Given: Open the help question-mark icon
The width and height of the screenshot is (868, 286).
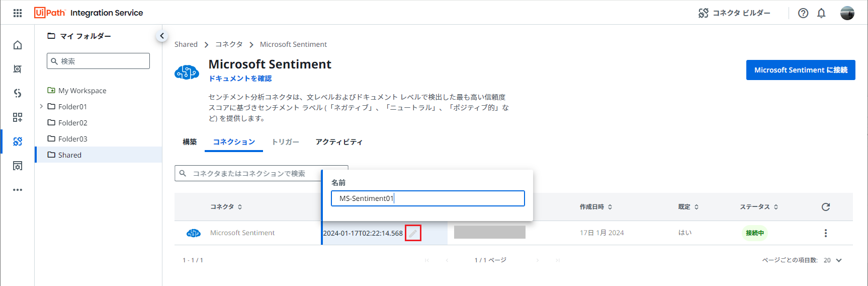Looking at the screenshot, I should (803, 13).
